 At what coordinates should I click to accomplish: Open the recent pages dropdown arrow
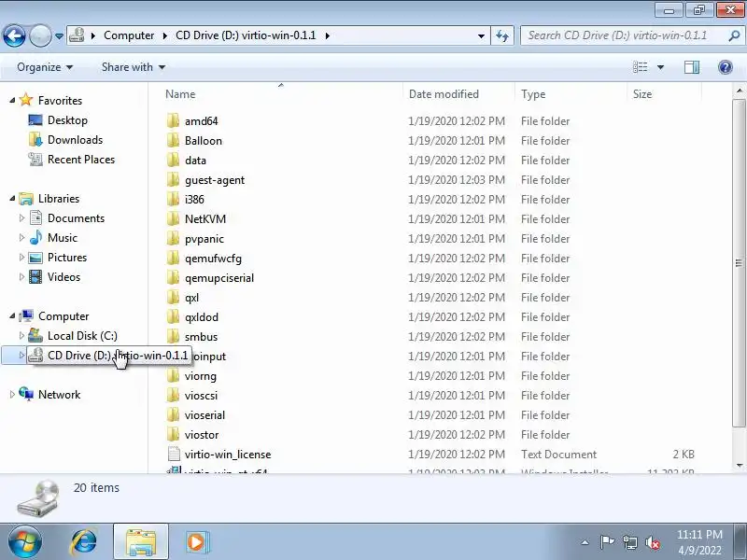click(59, 36)
